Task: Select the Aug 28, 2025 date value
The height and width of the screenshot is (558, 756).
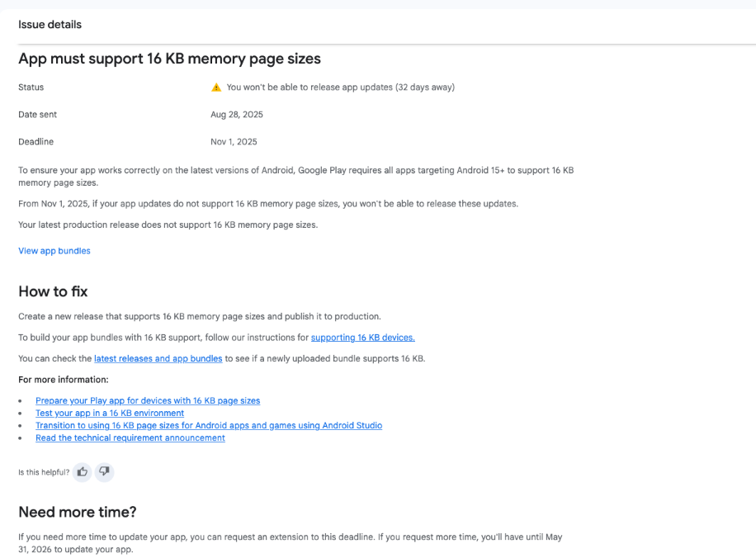Action: [x=237, y=115]
